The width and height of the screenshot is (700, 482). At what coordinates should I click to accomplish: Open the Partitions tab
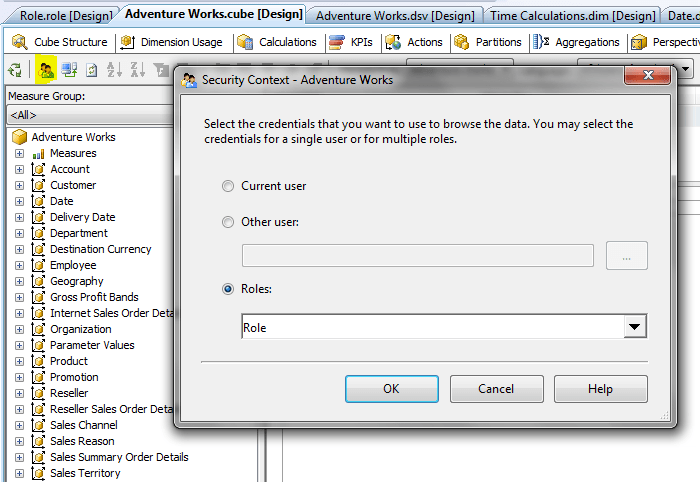pyautogui.click(x=488, y=42)
